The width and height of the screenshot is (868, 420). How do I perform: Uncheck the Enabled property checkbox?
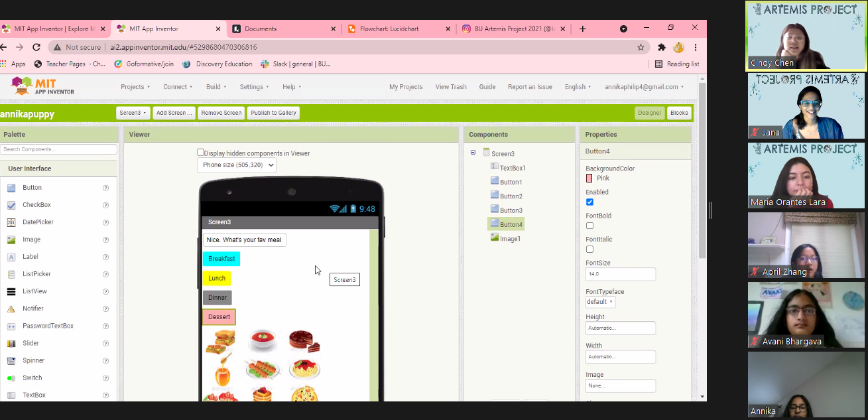point(589,202)
